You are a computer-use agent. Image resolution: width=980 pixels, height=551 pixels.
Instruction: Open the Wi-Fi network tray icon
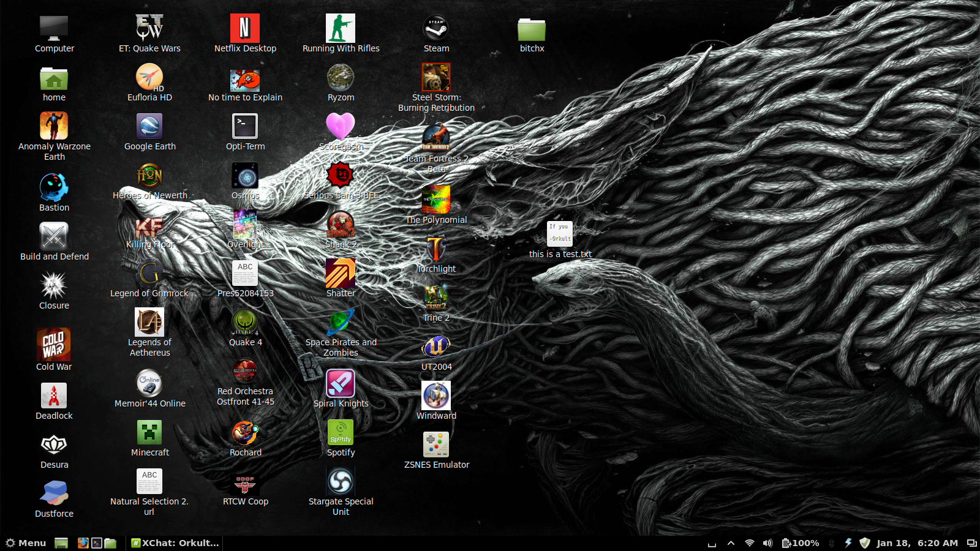coord(750,543)
